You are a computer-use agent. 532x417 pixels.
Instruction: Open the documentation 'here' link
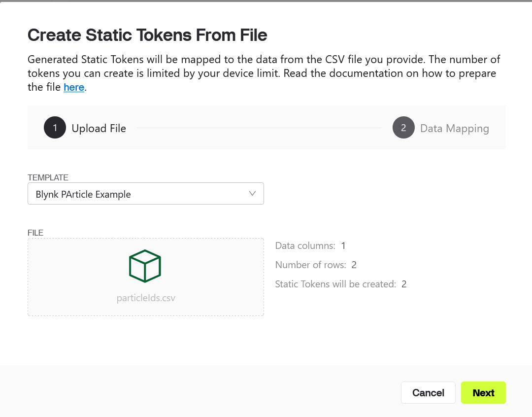click(73, 87)
